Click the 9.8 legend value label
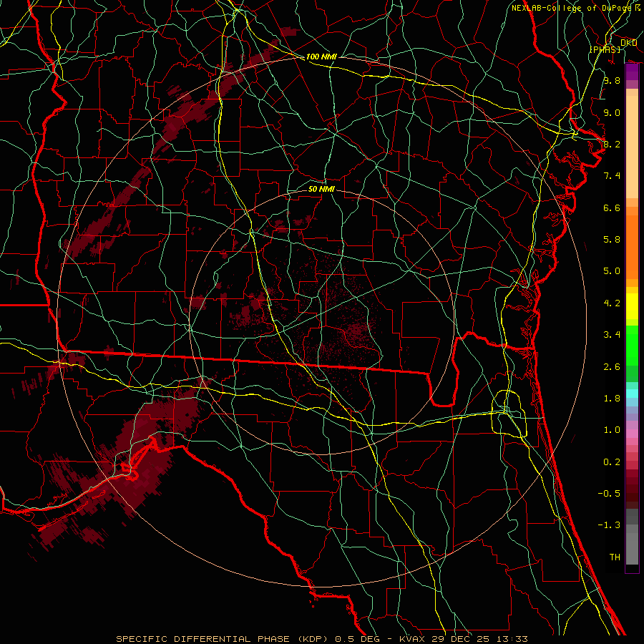The width and height of the screenshot is (644, 644). coord(611,81)
